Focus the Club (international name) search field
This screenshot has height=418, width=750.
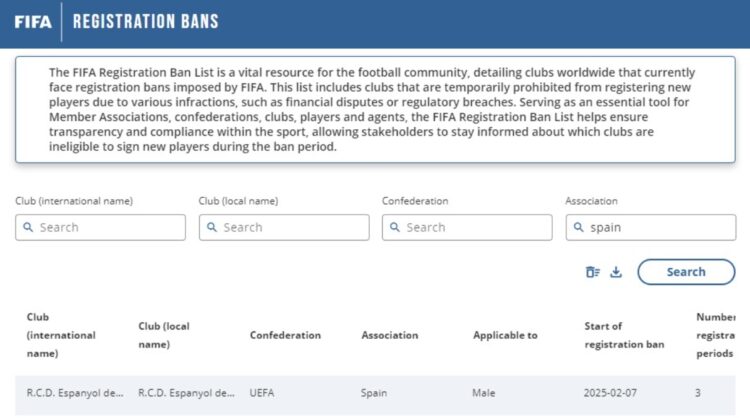pos(108,228)
